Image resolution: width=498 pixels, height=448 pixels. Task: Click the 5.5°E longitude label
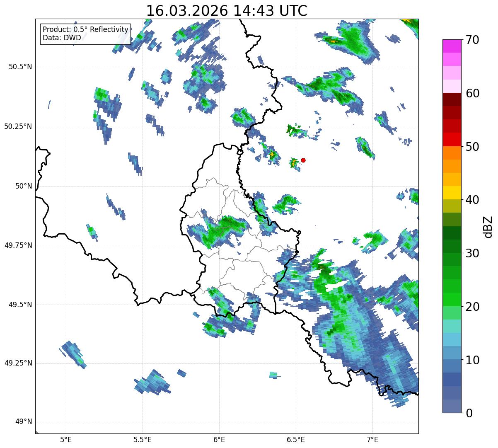click(143, 439)
